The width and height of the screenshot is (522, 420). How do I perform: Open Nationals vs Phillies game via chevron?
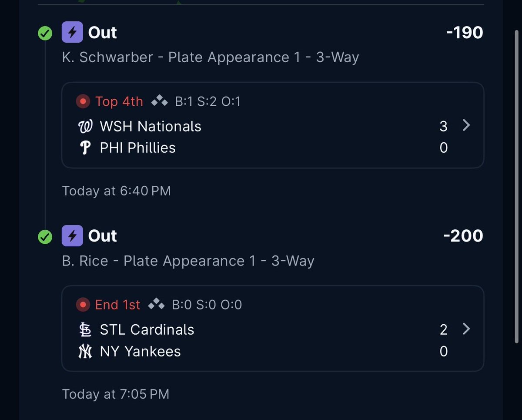[466, 126]
